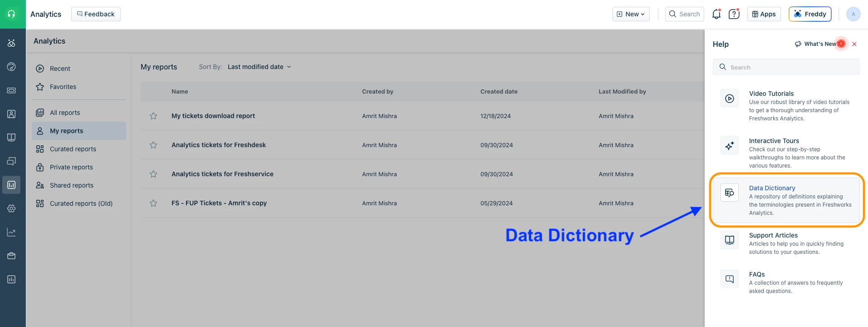Open the contacts icon in sidebar
868x327 pixels.
pyautogui.click(x=11, y=114)
